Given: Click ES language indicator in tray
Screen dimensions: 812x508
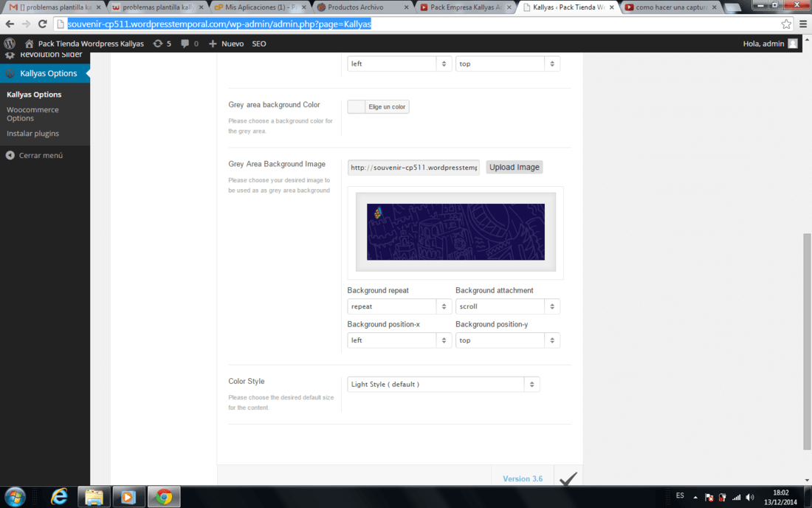Looking at the screenshot, I should pos(680,495).
